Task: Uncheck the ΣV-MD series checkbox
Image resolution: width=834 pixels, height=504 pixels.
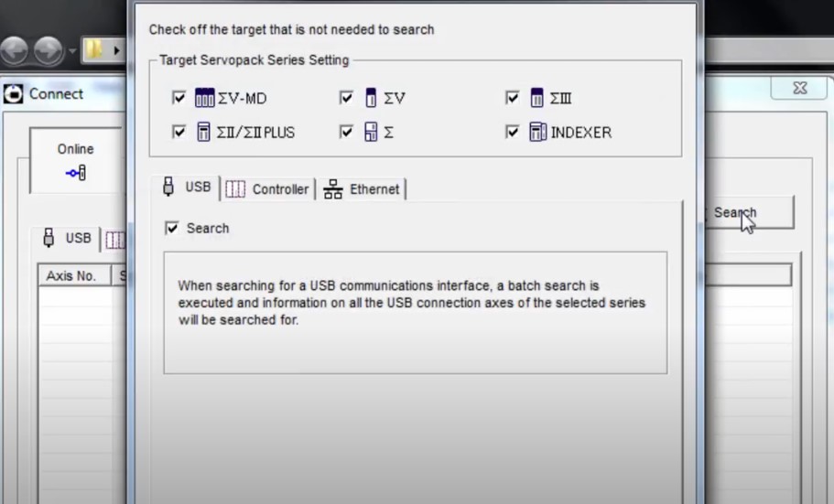Action: point(179,98)
